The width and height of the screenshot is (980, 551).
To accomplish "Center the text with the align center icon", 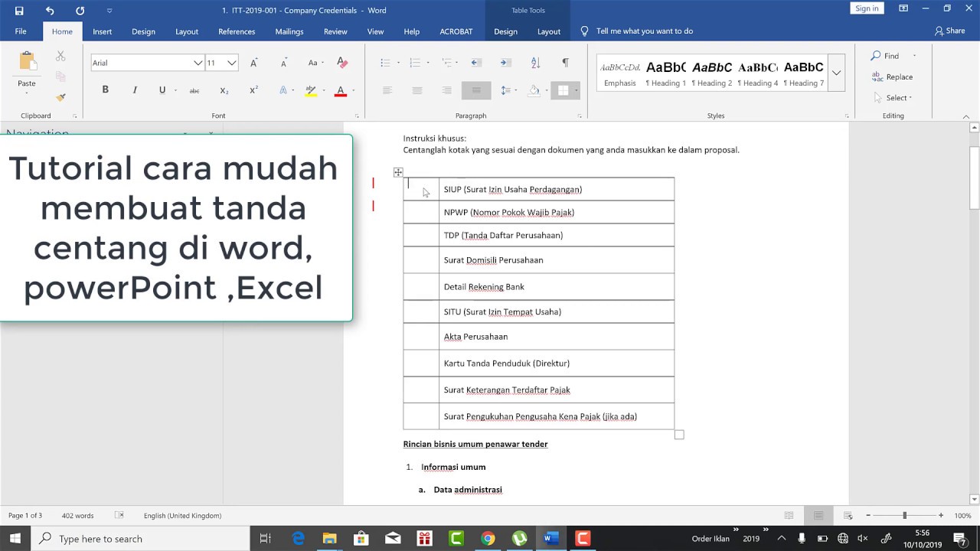I will (x=417, y=90).
